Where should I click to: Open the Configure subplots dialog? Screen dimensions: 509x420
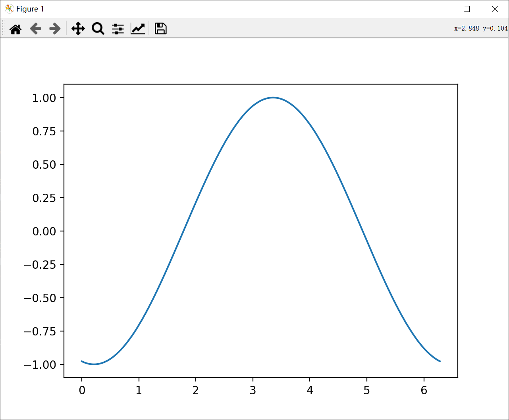[x=118, y=29]
